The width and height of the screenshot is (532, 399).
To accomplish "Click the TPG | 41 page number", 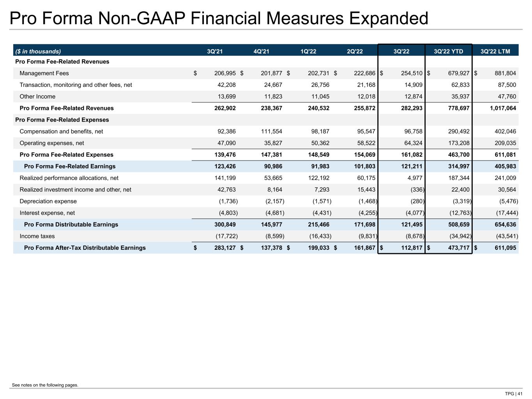I will pyautogui.click(x=514, y=394).
